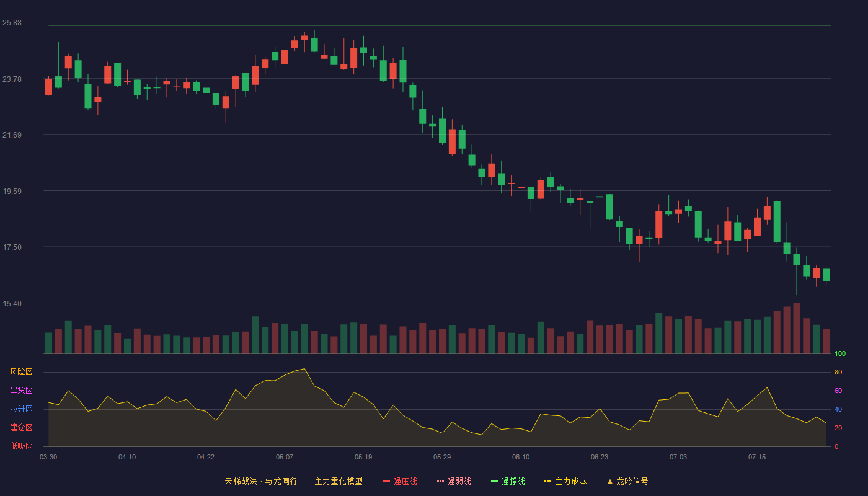This screenshot has width=868, height=496.
Task: Click the green horizontal resistance line
Action: [x=440, y=25]
